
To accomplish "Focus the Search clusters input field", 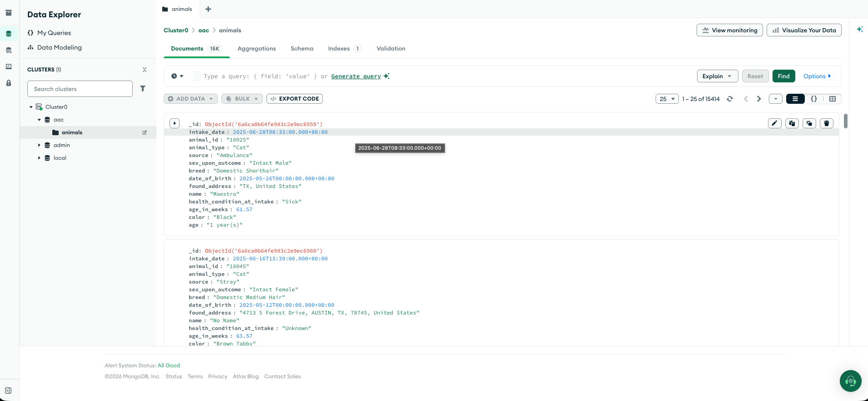I will [80, 89].
